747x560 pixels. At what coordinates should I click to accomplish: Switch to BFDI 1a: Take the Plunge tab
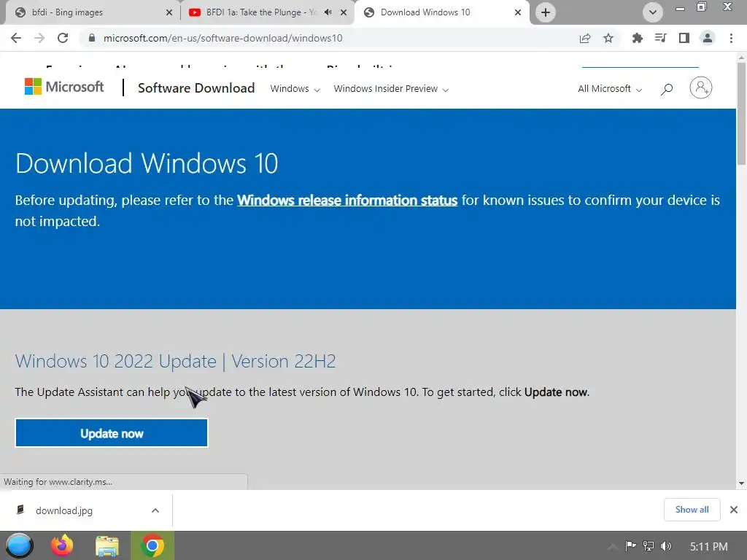coord(268,12)
